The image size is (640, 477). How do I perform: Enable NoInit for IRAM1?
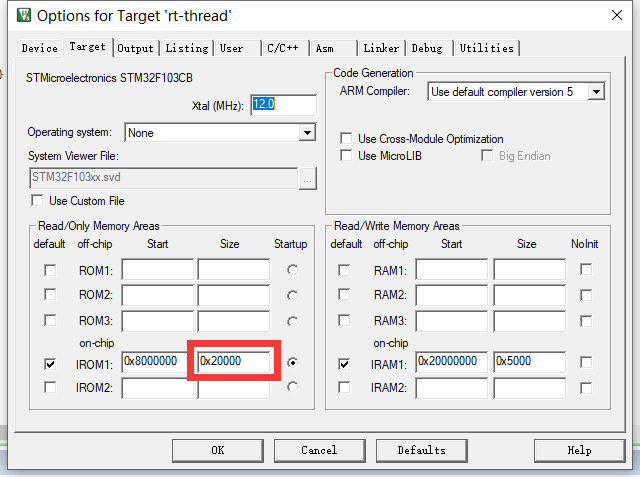(x=586, y=364)
